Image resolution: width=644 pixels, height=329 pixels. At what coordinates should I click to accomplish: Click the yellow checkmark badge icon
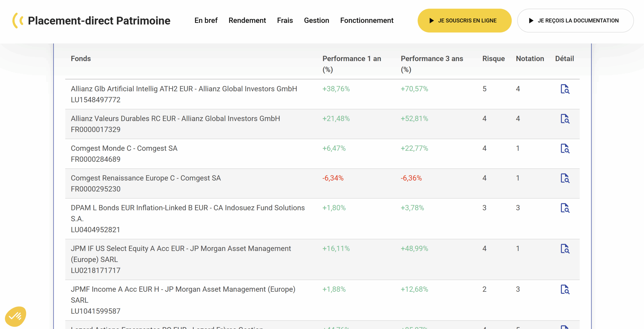(15, 316)
